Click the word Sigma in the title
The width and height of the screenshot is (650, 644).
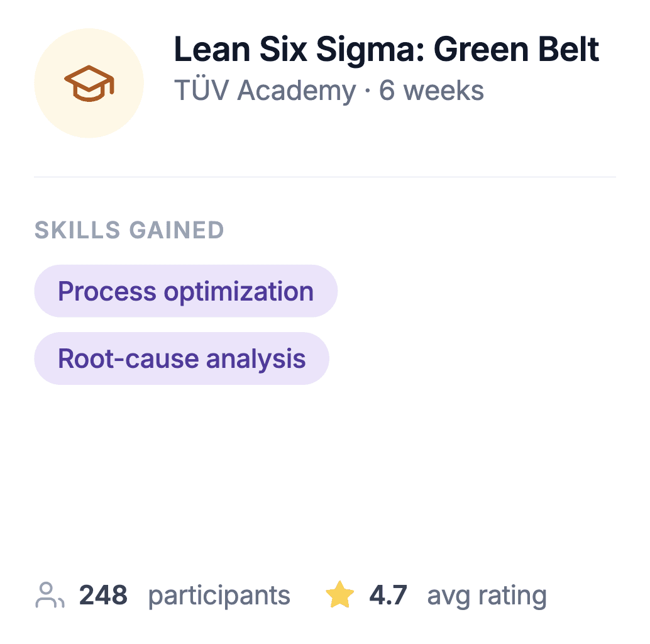click(x=370, y=52)
